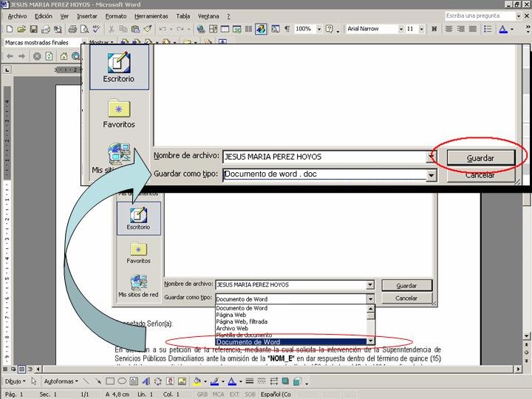Select Escritorio in the small save dialog sidebar
Screen dimensions: 532x399
138,219
